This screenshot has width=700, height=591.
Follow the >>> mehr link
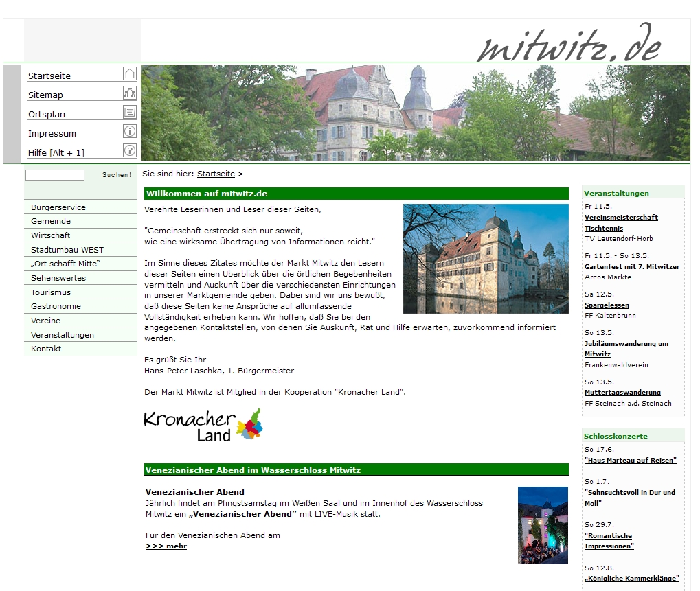pyautogui.click(x=166, y=546)
